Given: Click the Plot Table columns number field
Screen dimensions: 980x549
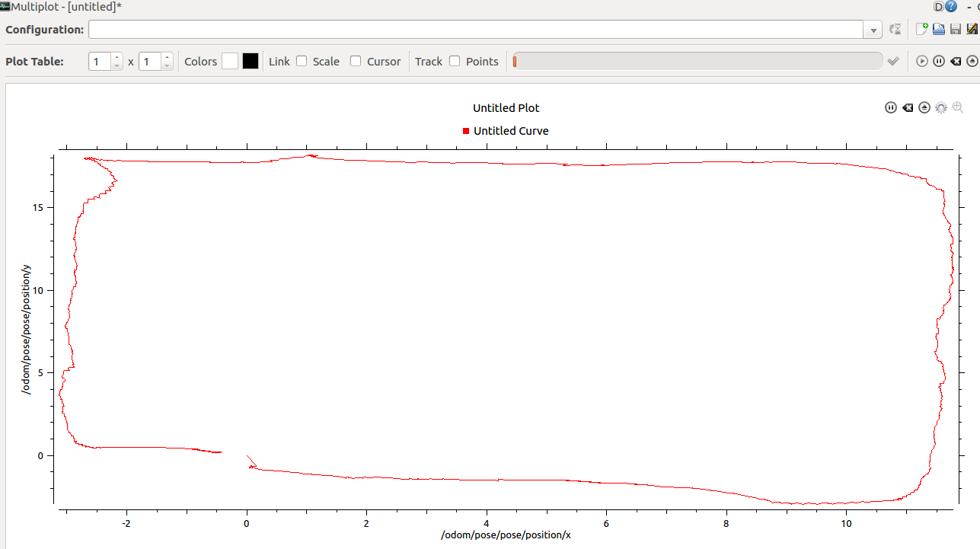Looking at the screenshot, I should point(150,62).
